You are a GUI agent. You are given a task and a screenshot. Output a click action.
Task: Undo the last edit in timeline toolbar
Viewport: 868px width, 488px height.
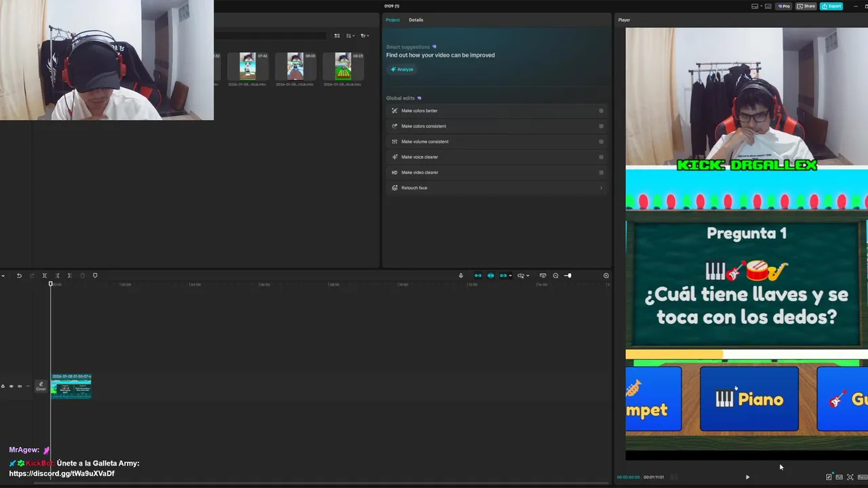[x=19, y=275]
